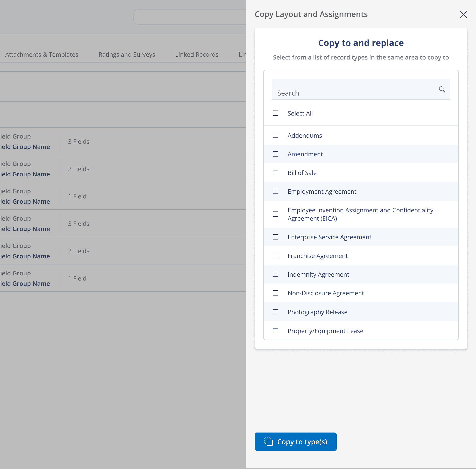Image resolution: width=476 pixels, height=469 pixels.
Task: Tick the Non-Disclosure Agreement checkbox
Action: (x=275, y=293)
